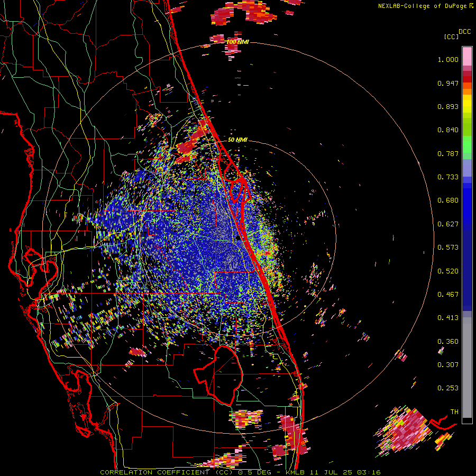476x476 pixels.
Task: Click the 0.733 scale value
Action: click(x=448, y=177)
